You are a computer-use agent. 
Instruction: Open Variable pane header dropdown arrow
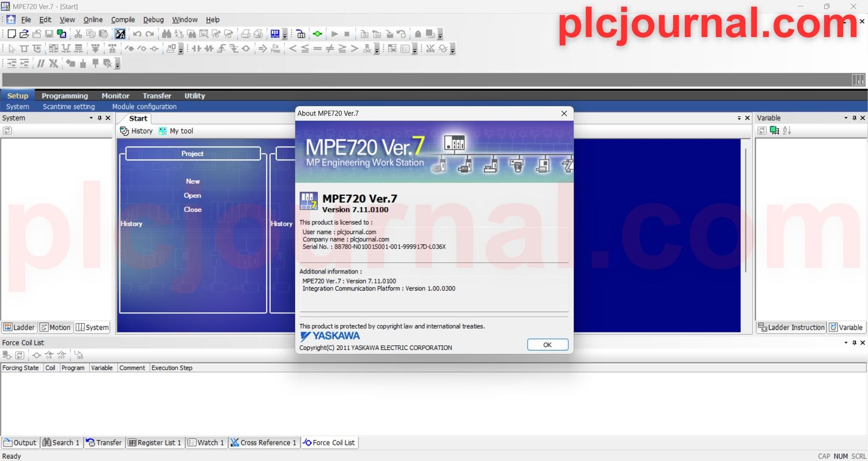pos(846,118)
